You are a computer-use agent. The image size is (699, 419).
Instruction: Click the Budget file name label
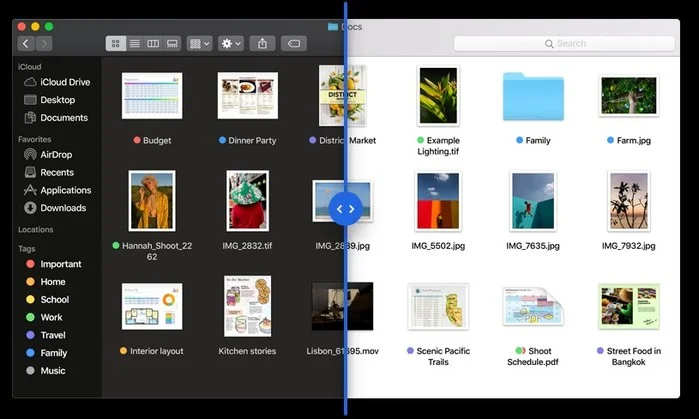point(157,140)
